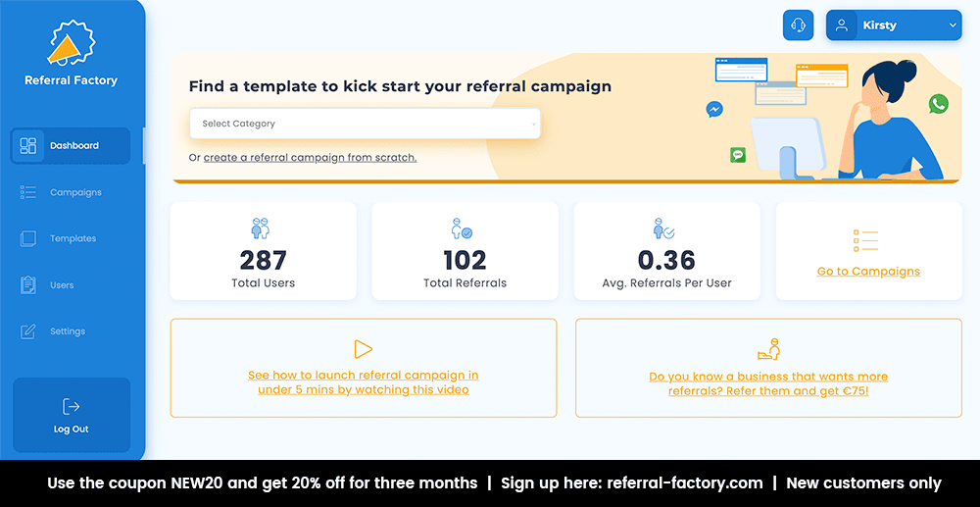Go to Campaigns in the sidebar

(74, 192)
